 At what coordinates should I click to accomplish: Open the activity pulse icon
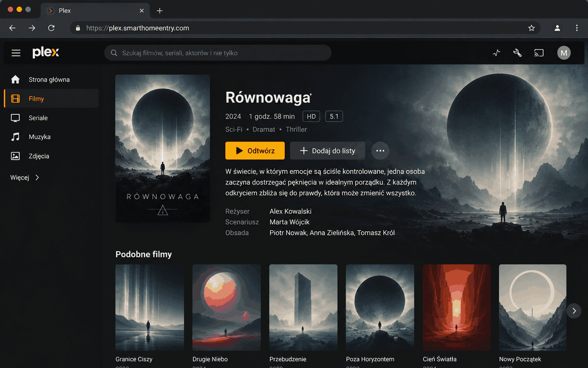(x=497, y=53)
